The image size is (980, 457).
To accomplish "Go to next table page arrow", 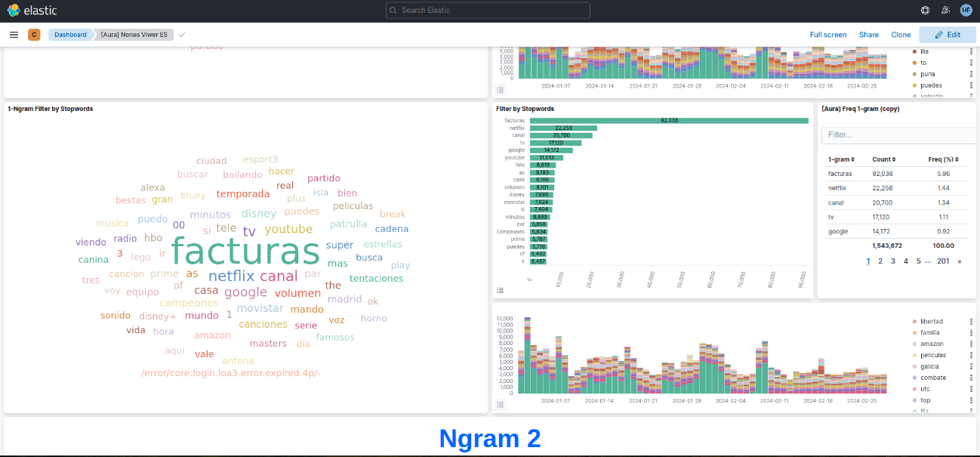I will click(x=959, y=261).
